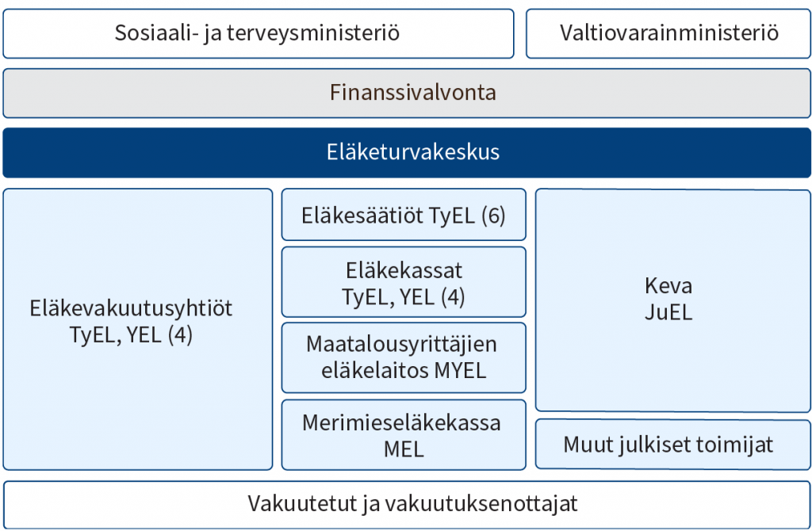Select Maatalousyrittäjien eläkelaitos MYEL box
812x531 pixels.
tap(404, 357)
